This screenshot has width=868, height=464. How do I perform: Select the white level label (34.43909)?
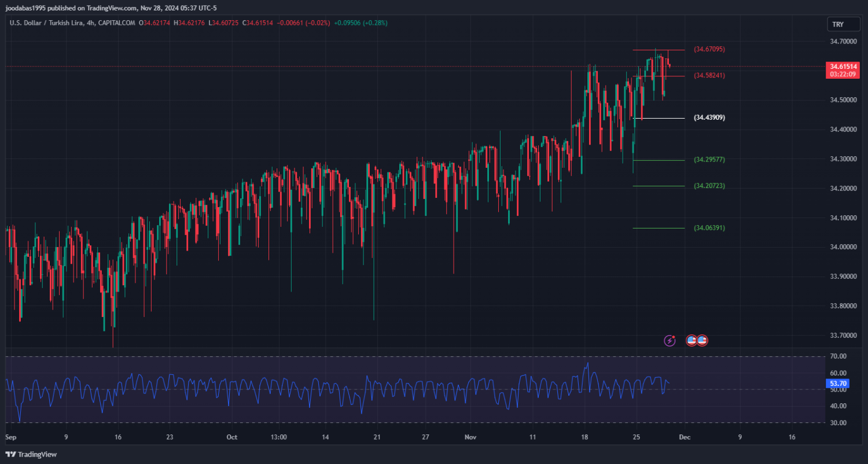click(x=709, y=117)
